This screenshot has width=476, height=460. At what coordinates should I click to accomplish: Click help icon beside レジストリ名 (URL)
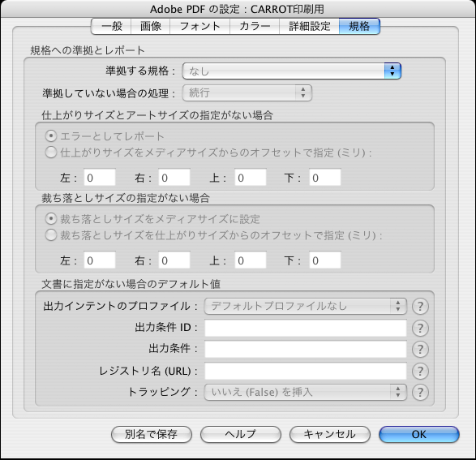click(x=420, y=371)
